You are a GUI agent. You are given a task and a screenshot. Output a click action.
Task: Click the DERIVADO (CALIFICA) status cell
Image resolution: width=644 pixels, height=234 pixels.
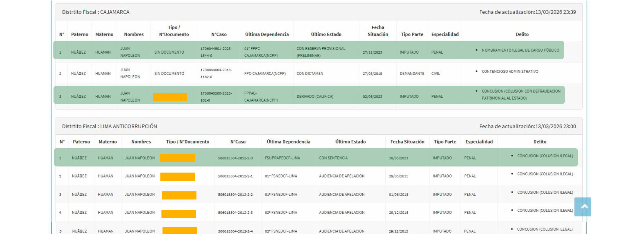point(315,96)
